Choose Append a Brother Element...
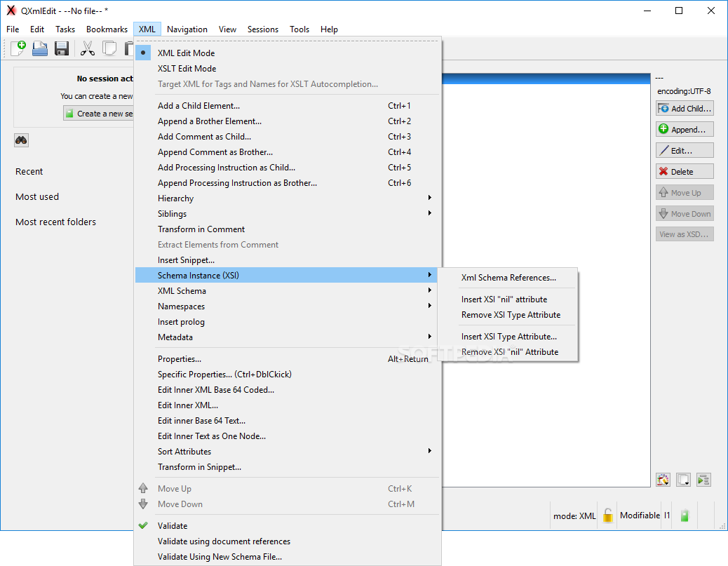728x566 pixels. tap(288, 121)
